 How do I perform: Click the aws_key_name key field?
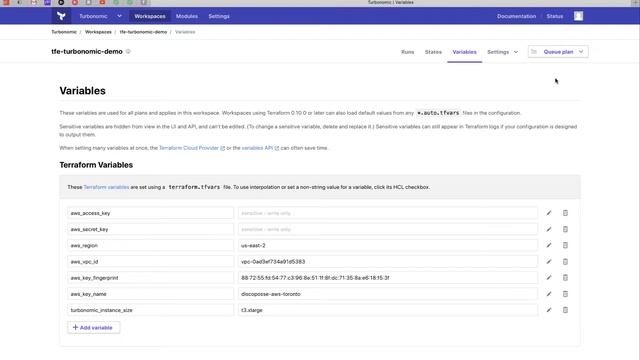pyautogui.click(x=151, y=294)
